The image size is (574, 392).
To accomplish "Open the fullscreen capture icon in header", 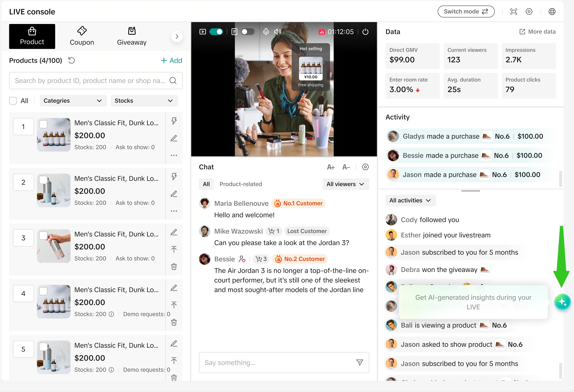I will coord(514,12).
